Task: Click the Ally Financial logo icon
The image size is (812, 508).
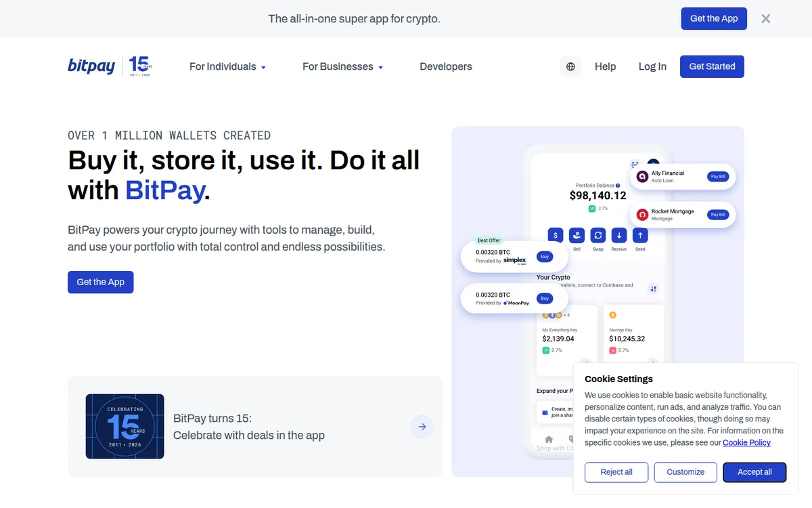Action: (642, 177)
